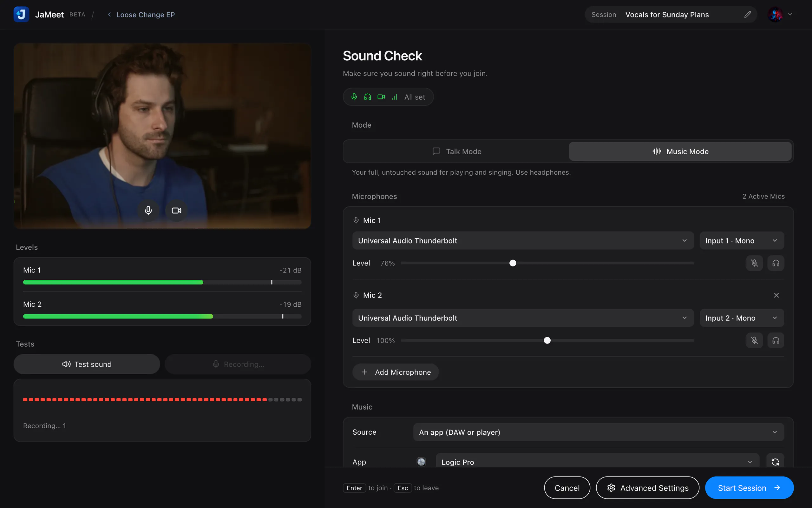Click the Cancel button

(x=567, y=488)
